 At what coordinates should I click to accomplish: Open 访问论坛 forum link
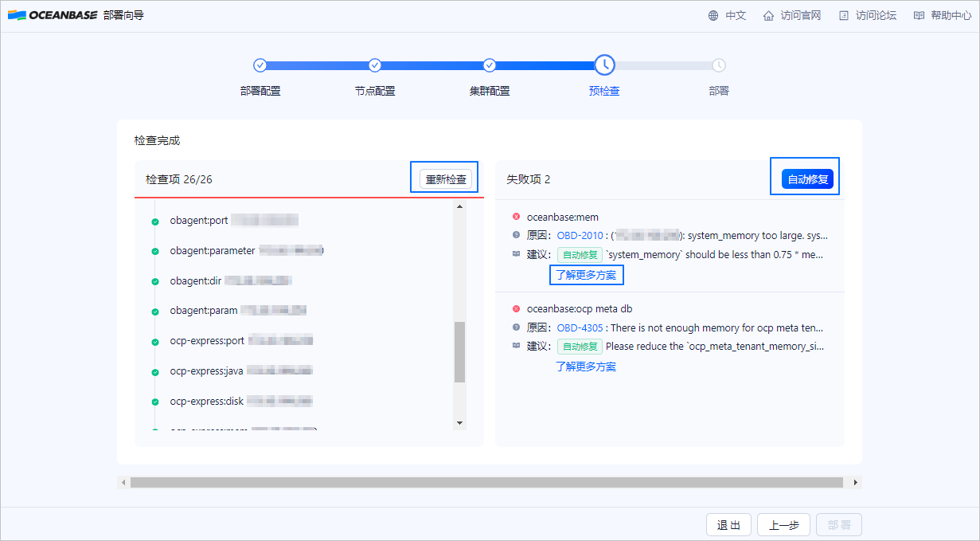[x=868, y=16]
